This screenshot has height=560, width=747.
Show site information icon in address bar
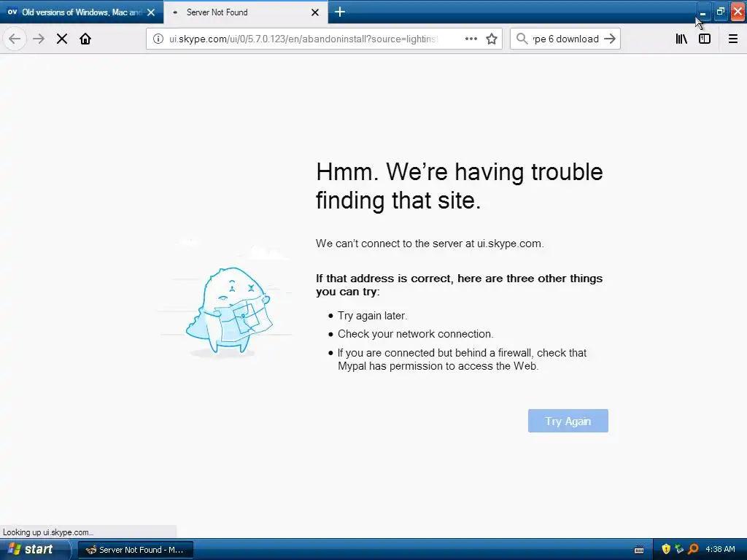click(x=158, y=39)
